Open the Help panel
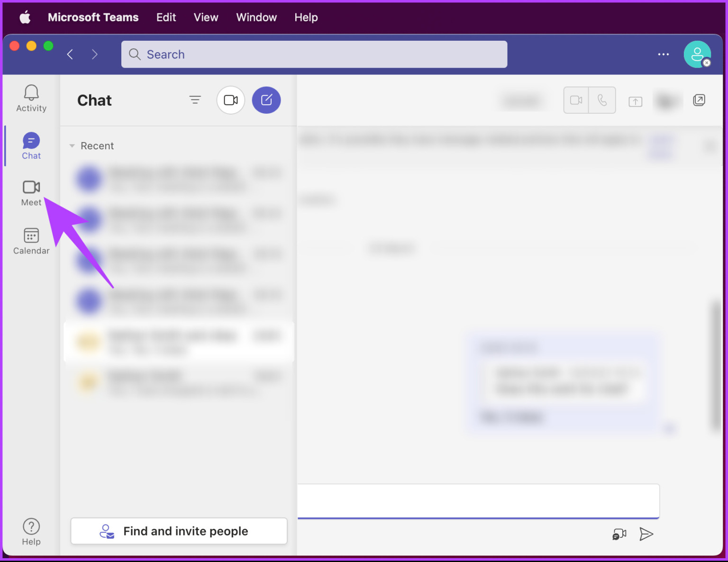Viewport: 728px width, 562px height. [31, 530]
